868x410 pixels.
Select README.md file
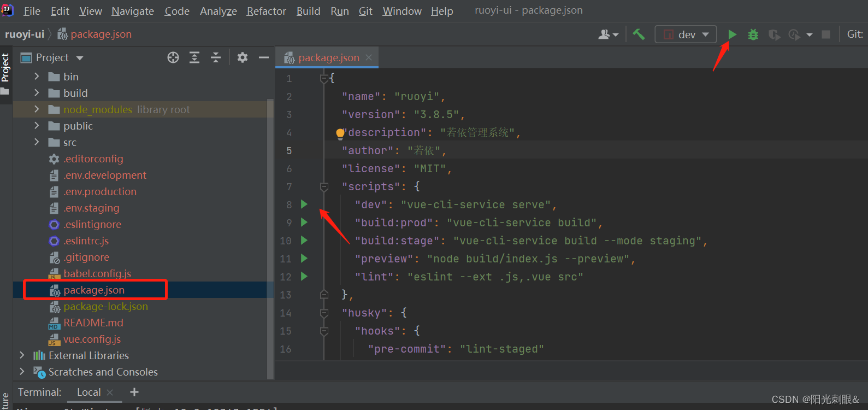tap(93, 323)
